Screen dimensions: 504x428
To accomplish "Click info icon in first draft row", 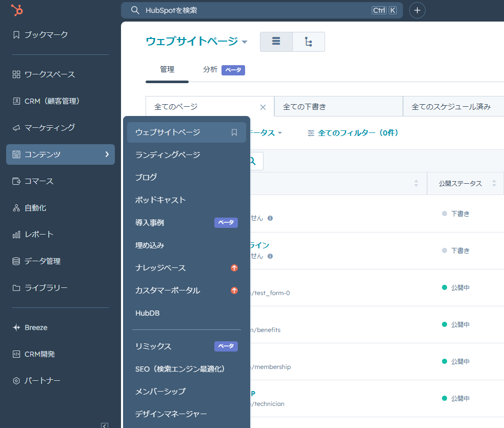I will (x=270, y=218).
